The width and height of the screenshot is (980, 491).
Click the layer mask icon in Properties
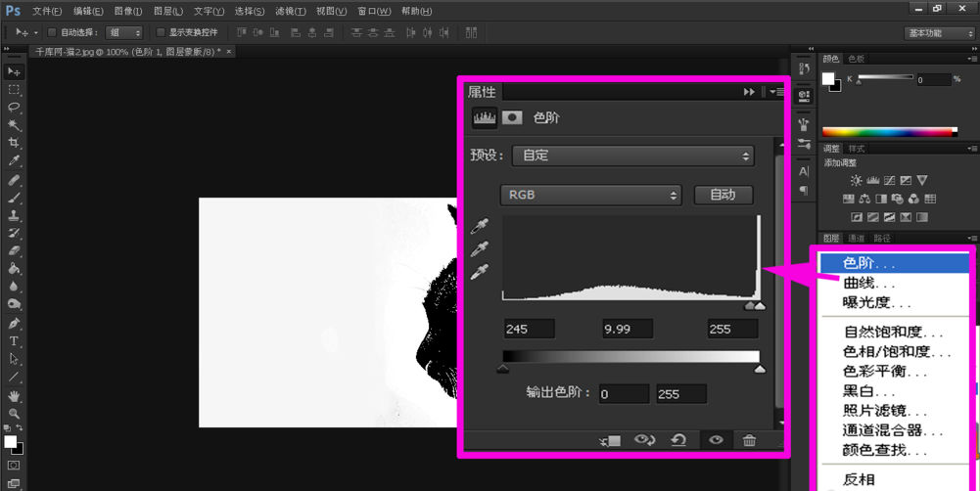512,118
